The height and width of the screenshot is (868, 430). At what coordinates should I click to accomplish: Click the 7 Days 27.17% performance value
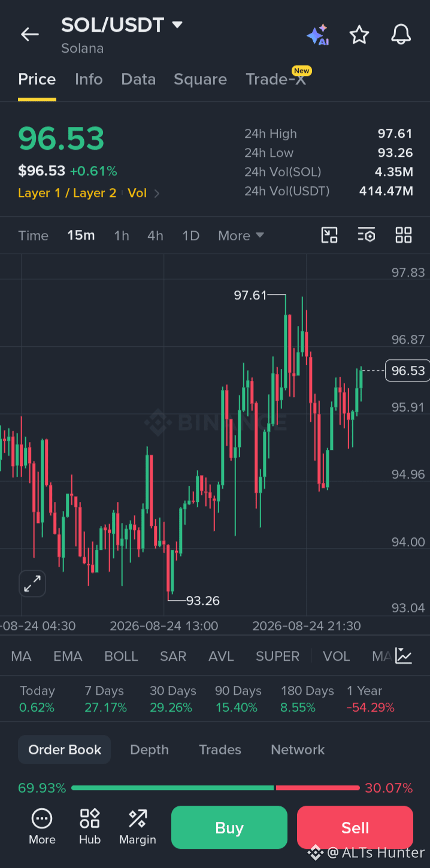point(105,707)
